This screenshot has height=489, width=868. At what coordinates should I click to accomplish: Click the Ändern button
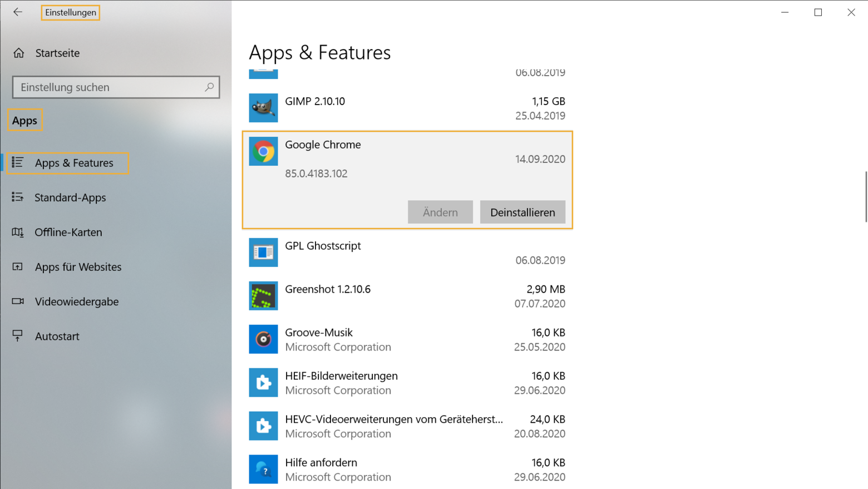tap(440, 212)
